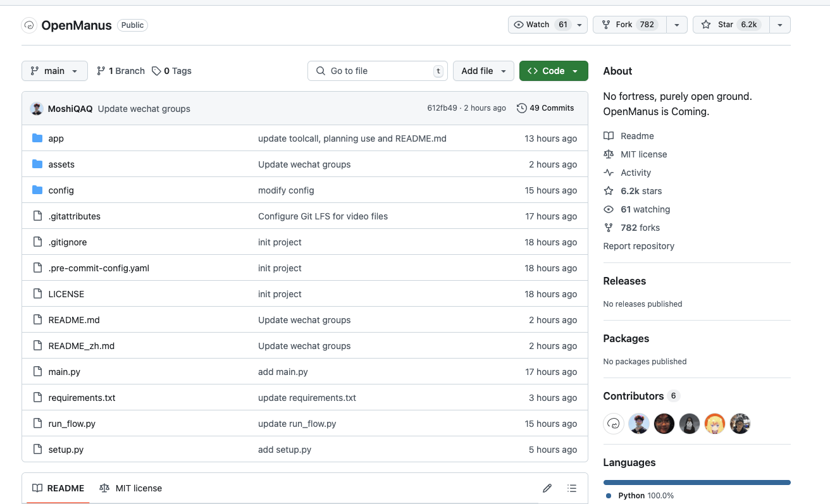Viewport: 830px width, 504px height.
Task: Open the app folder icon
Action: pos(37,138)
